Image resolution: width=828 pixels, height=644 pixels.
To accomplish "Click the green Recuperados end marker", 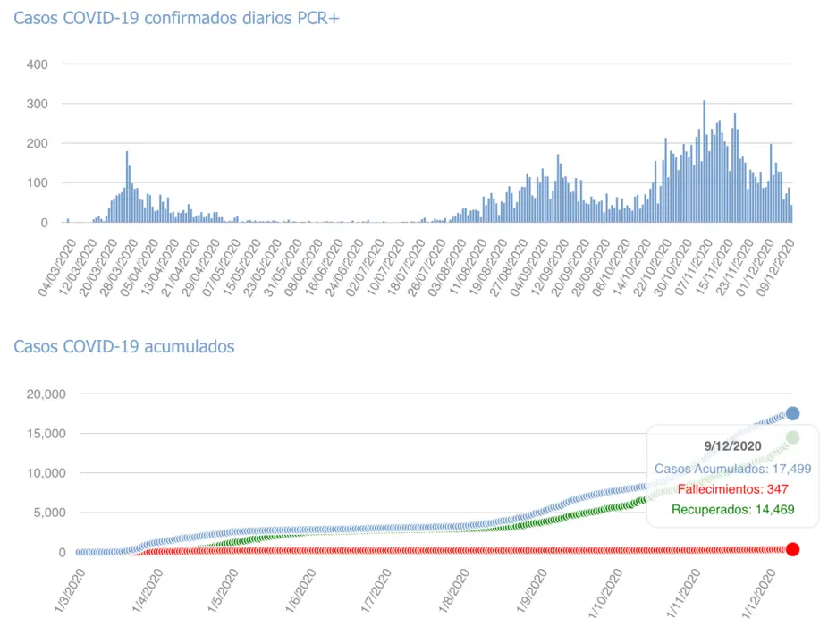I will pos(792,437).
